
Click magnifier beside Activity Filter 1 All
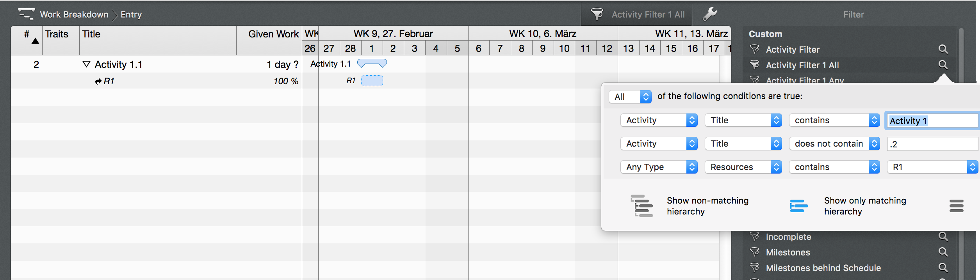coord(943,65)
